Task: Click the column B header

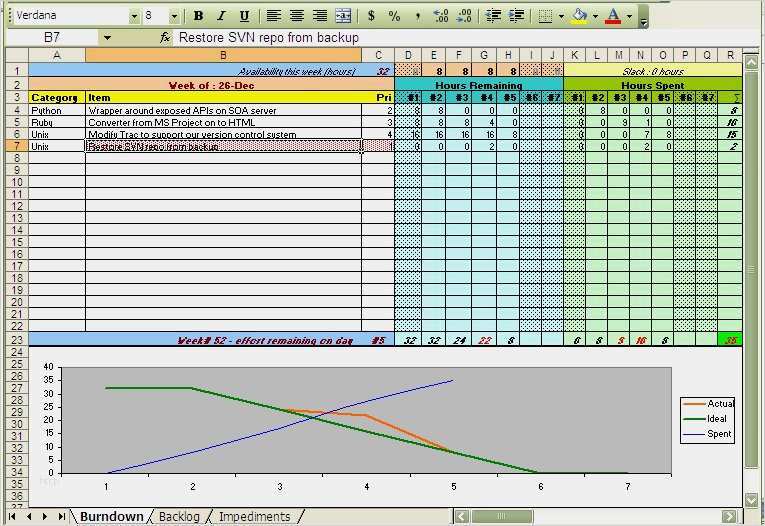Action: tap(222, 55)
